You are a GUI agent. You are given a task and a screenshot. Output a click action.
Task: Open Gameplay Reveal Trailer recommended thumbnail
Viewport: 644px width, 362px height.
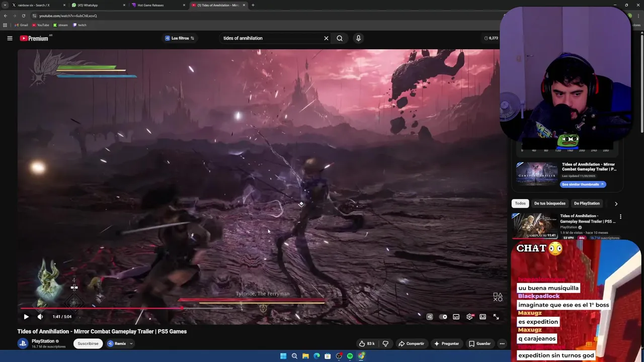click(x=534, y=226)
